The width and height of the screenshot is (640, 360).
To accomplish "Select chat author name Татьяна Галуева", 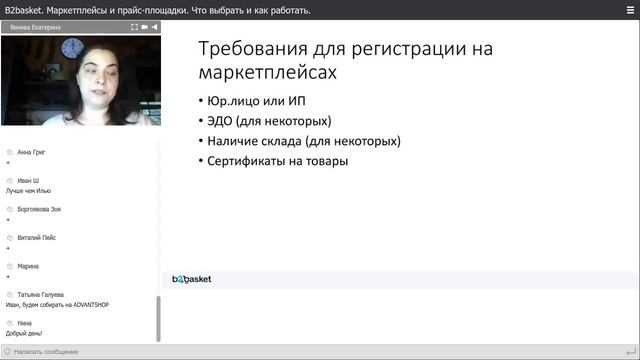I will click(x=40, y=295).
